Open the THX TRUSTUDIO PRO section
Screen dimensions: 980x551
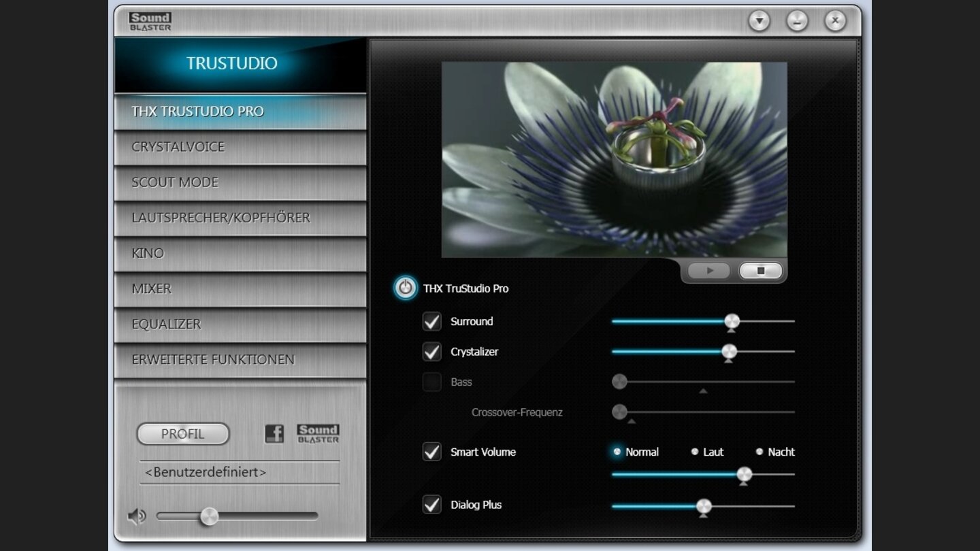tap(240, 112)
